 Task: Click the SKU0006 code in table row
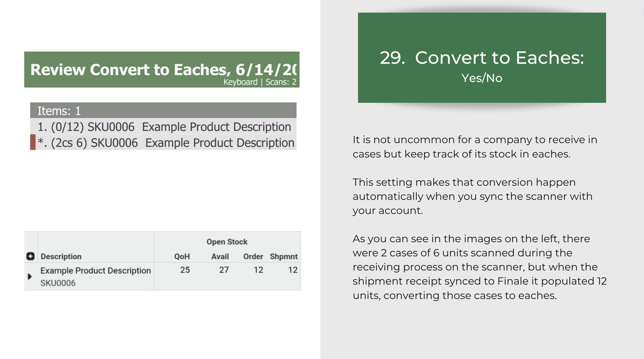(x=58, y=283)
